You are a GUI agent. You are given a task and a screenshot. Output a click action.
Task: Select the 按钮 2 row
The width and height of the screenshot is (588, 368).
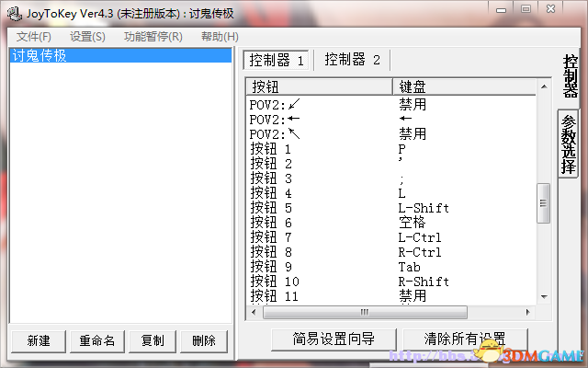click(392, 164)
